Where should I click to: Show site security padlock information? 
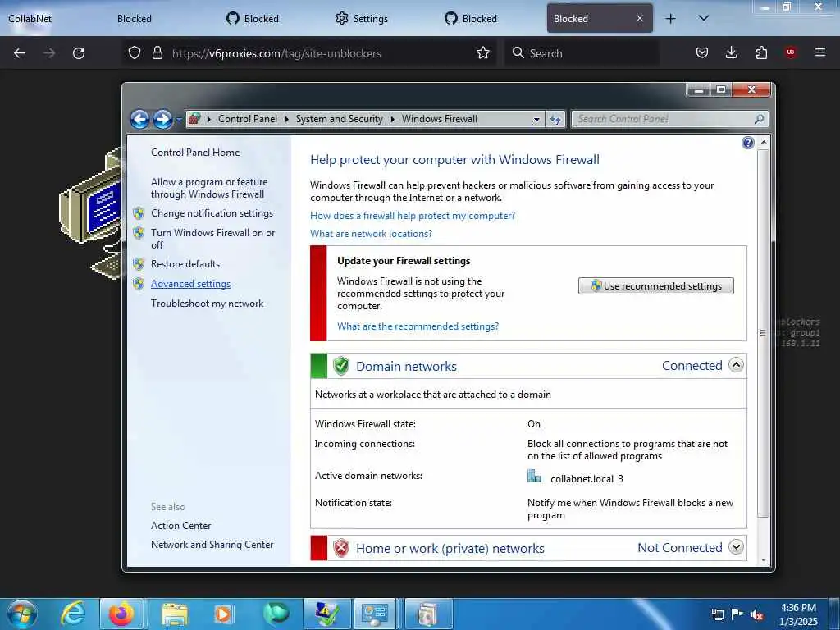tap(157, 53)
